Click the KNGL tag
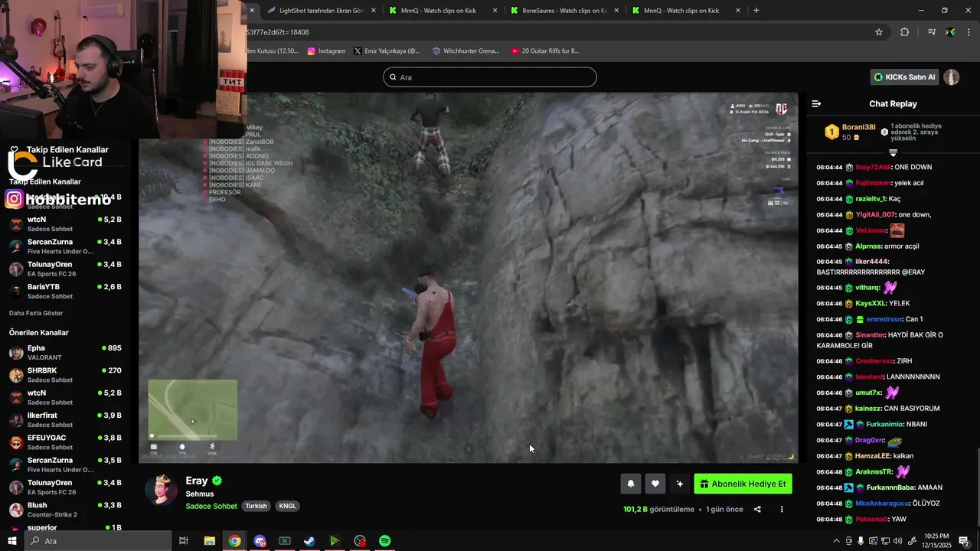The image size is (980, 551). 287,506
